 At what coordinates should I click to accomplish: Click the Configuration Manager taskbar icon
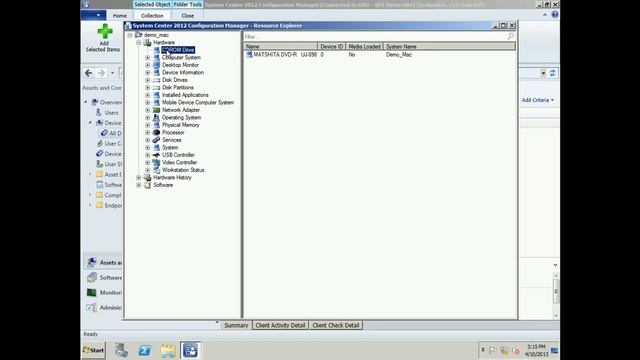190,350
